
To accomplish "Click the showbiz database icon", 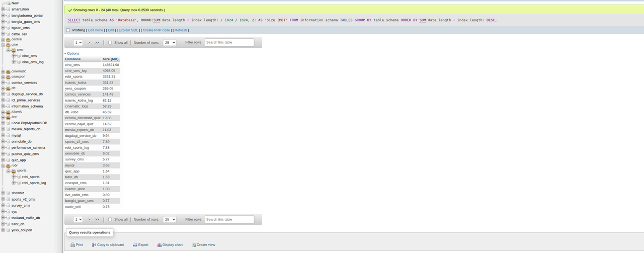I will coord(8,193).
